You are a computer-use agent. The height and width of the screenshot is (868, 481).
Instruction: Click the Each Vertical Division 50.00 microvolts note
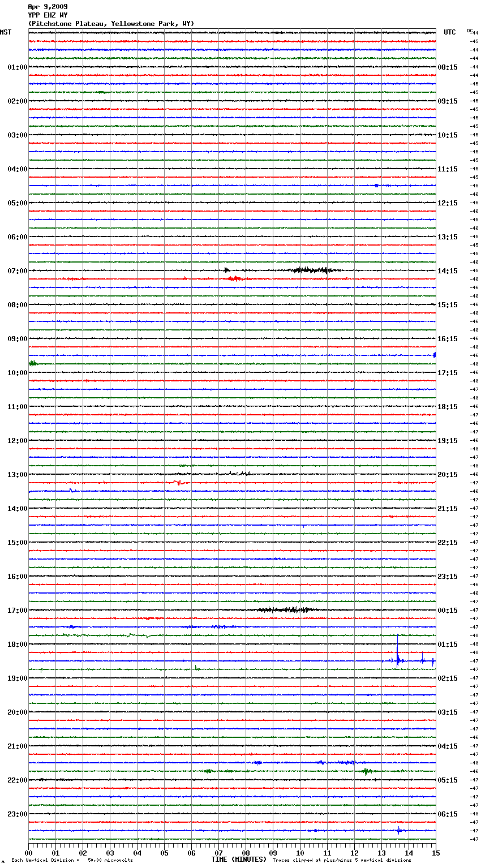(72, 861)
